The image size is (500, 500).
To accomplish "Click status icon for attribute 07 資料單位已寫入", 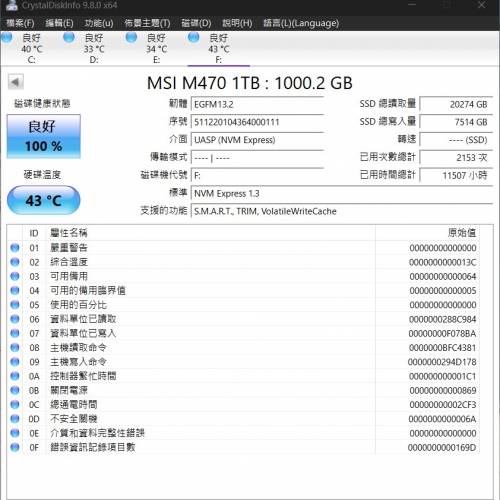I will point(15,333).
